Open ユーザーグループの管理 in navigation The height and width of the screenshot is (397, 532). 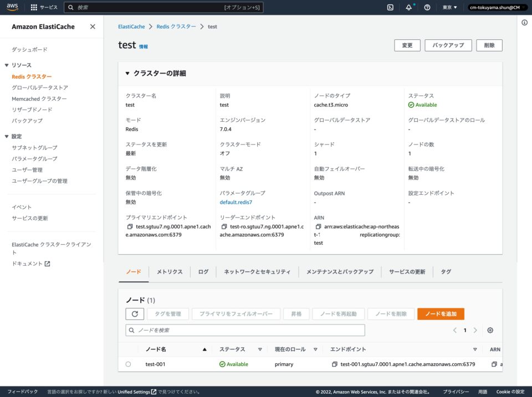point(40,181)
